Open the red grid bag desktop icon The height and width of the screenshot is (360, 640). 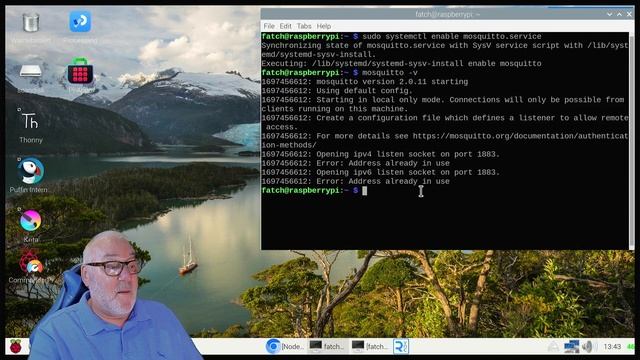[x=80, y=71]
